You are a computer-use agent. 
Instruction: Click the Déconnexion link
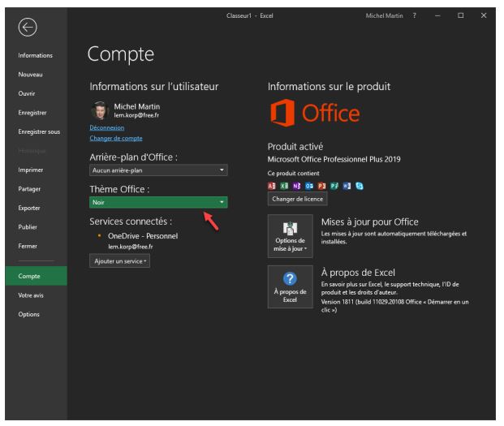[x=106, y=127]
